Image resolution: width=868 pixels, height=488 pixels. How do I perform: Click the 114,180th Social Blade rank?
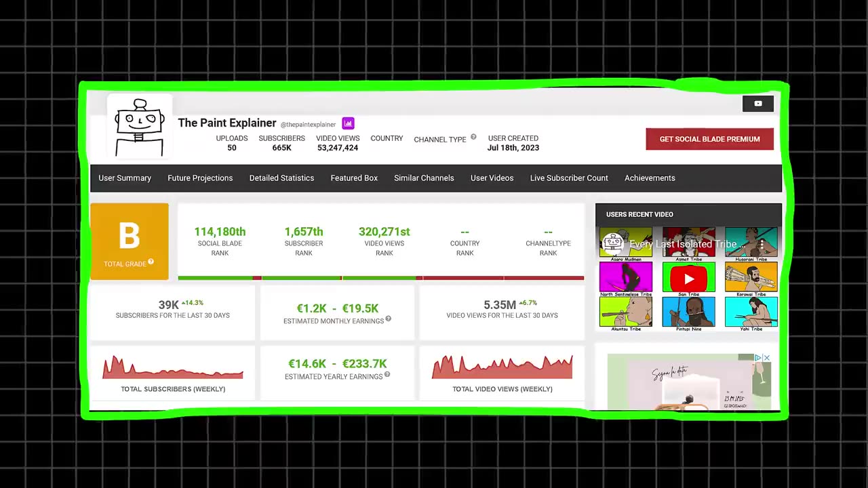[x=220, y=232]
